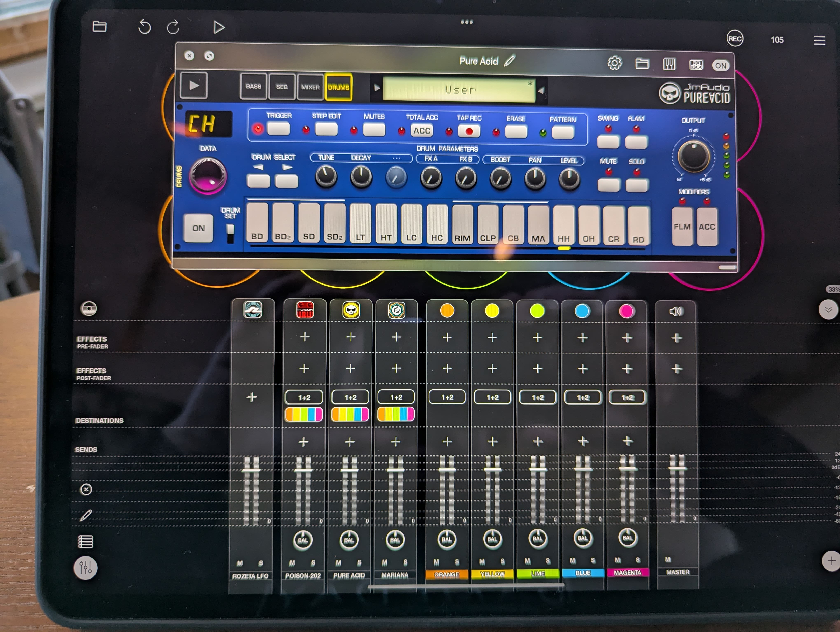Enable STEP EDIT mode
The height and width of the screenshot is (632, 840).
(x=326, y=129)
